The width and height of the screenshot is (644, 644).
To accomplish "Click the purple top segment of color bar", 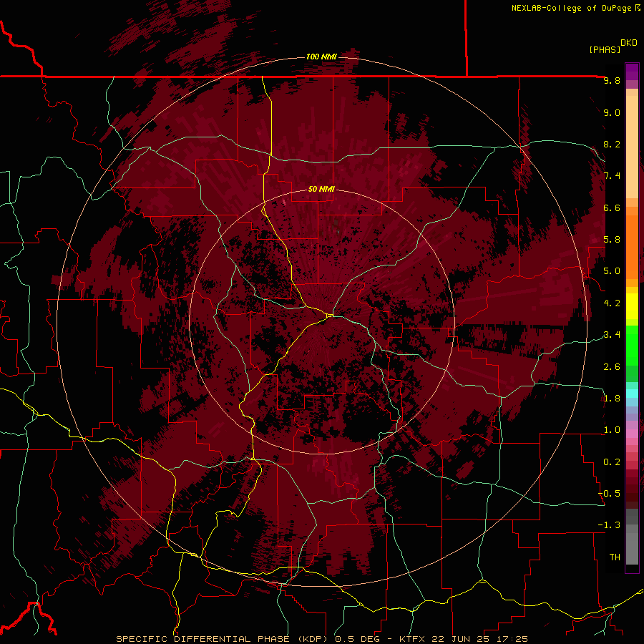I will pyautogui.click(x=632, y=72).
